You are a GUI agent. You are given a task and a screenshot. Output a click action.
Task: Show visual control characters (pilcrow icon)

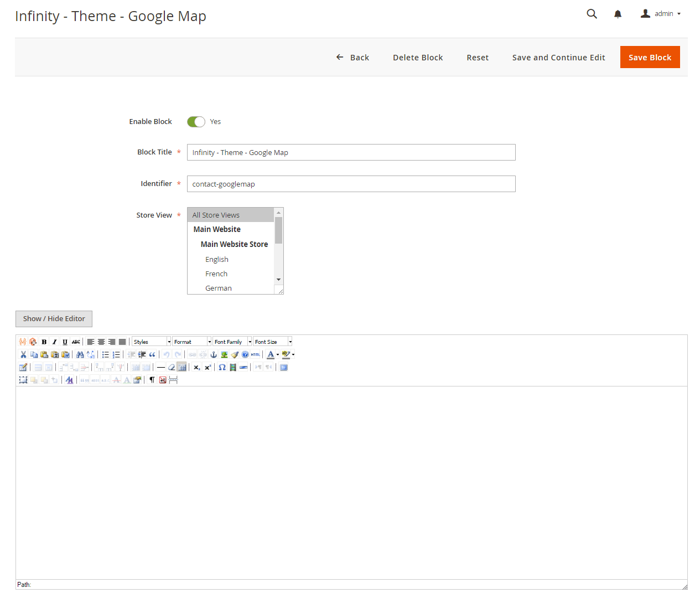coord(152,380)
